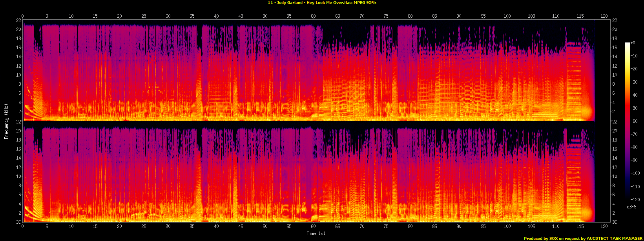Click '45' on the top time axis

[x=241, y=16]
